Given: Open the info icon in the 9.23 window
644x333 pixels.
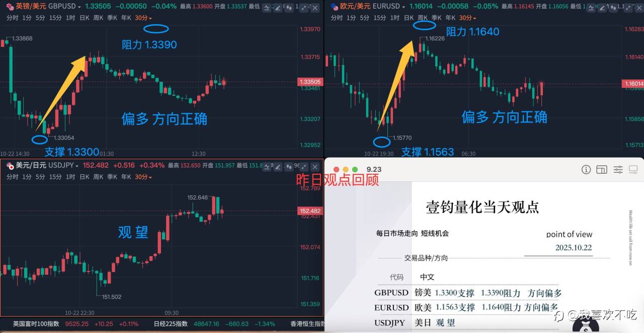Looking at the screenshot, I should (586, 170).
